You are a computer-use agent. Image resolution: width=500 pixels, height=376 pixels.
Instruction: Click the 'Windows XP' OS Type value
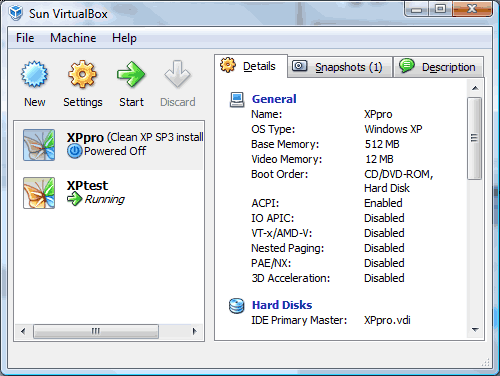[393, 129]
